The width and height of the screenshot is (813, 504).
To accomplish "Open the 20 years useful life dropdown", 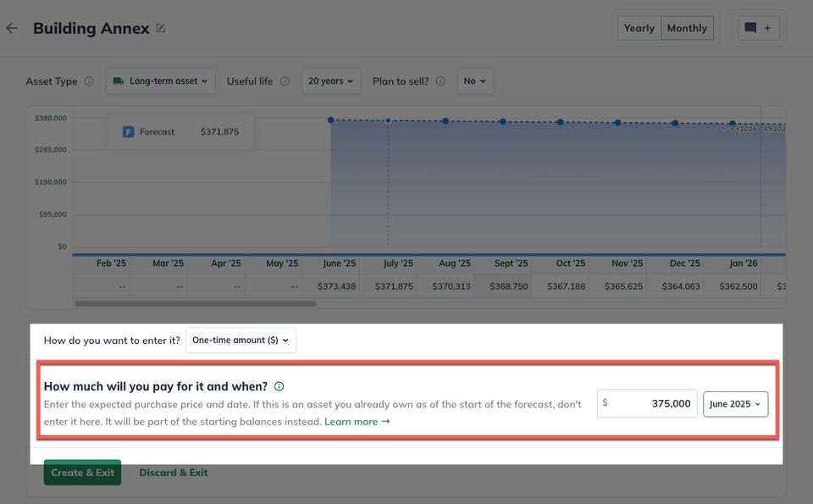I will (x=331, y=81).
